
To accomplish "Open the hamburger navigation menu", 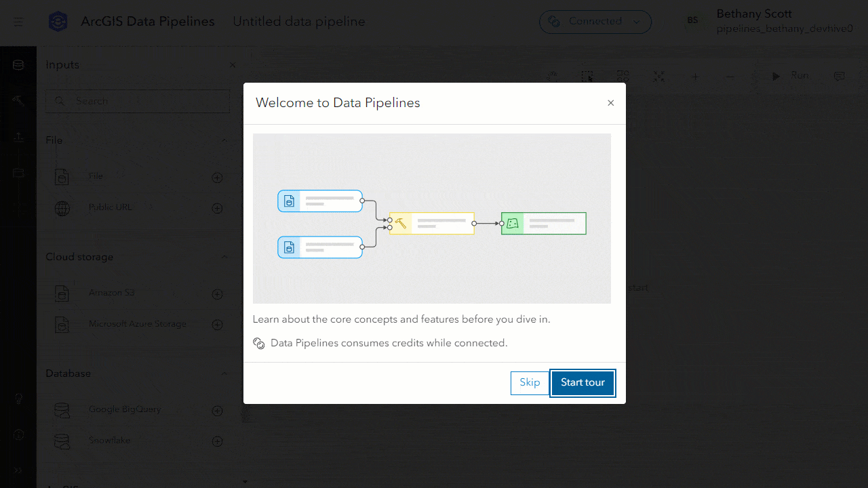I will pyautogui.click(x=18, y=22).
